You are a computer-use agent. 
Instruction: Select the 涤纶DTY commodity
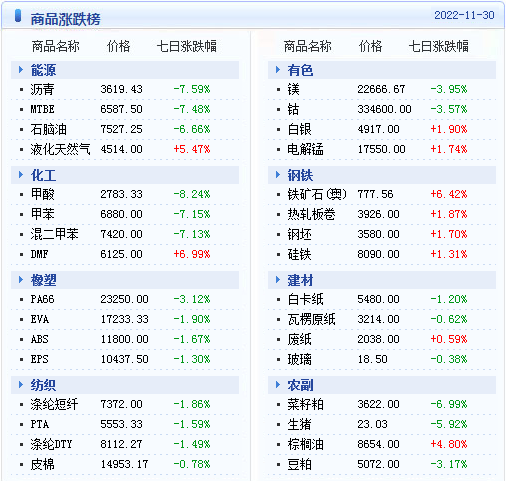[x=51, y=444]
